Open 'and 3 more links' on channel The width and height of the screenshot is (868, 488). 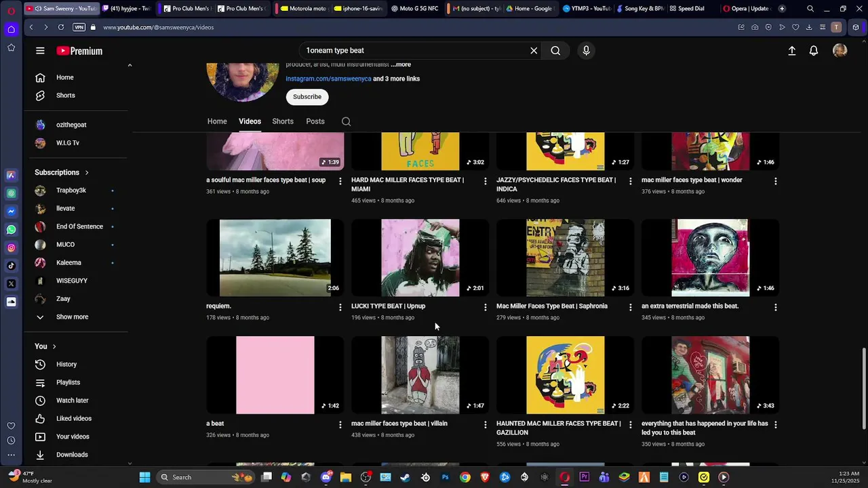coord(396,79)
